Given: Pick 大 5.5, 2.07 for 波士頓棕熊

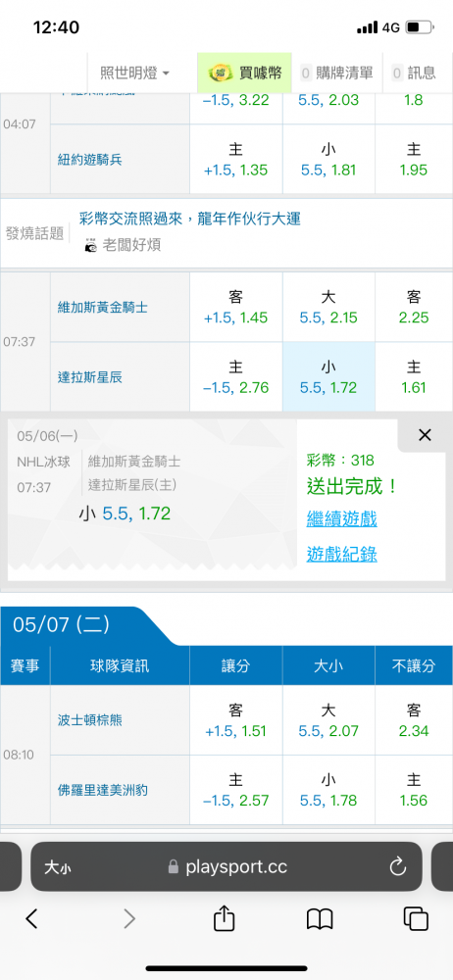Looking at the screenshot, I should point(328,720).
